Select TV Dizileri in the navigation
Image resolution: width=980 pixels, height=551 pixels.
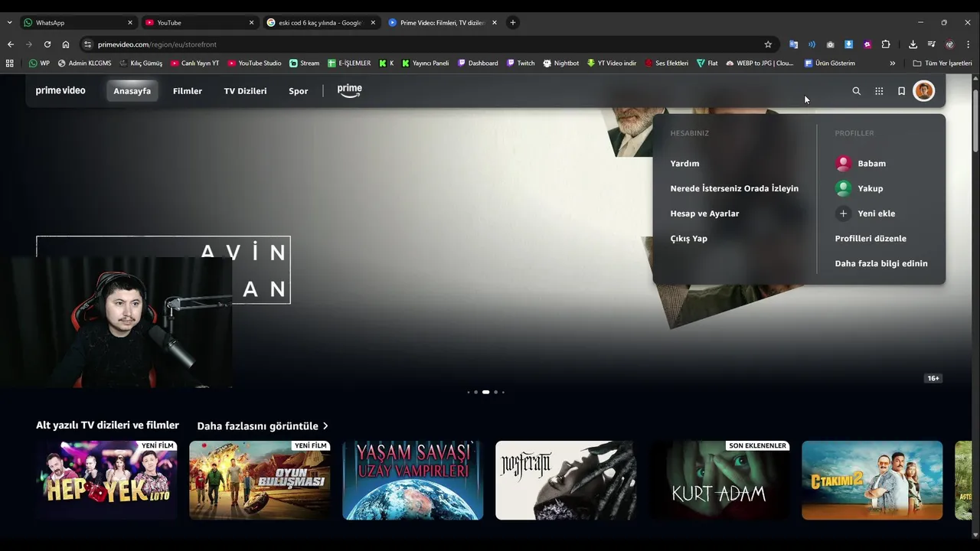point(245,91)
